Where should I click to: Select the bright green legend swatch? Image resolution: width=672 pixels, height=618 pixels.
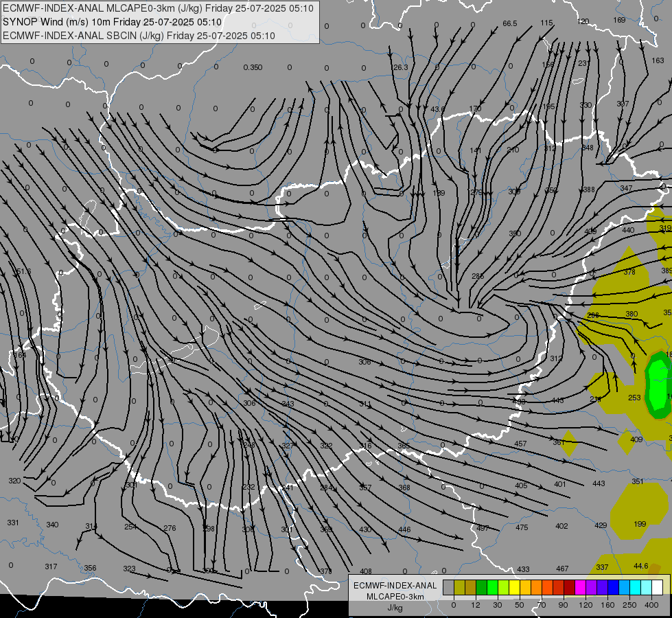[x=492, y=588]
